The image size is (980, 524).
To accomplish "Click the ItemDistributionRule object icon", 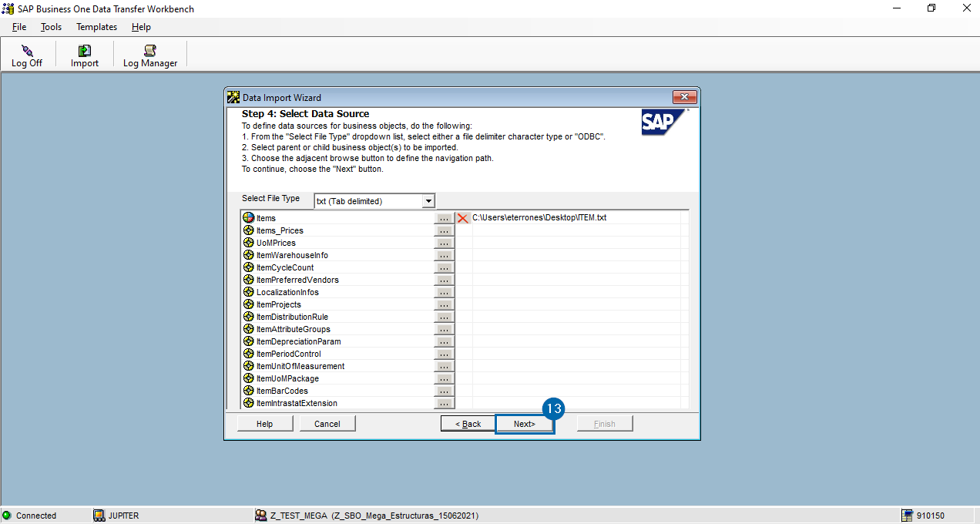I will 248,317.
